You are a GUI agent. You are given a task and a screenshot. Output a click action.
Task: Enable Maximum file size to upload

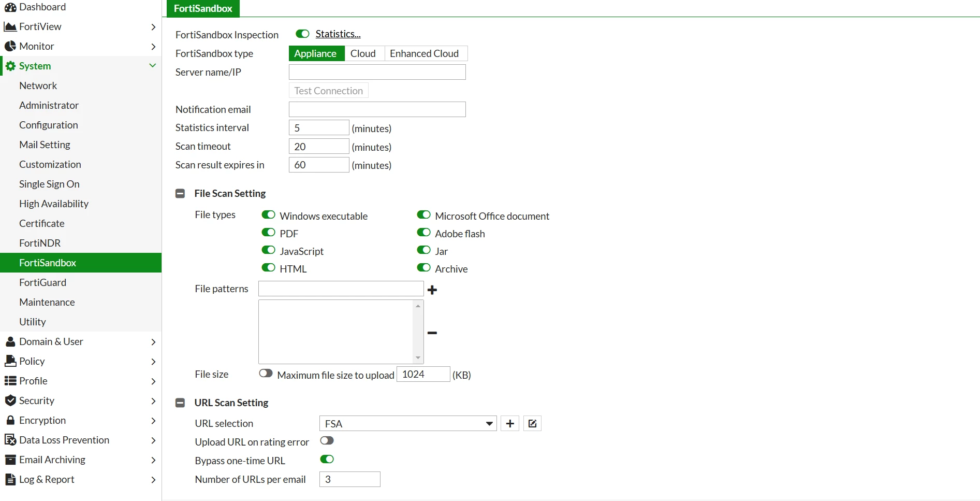coord(266,373)
